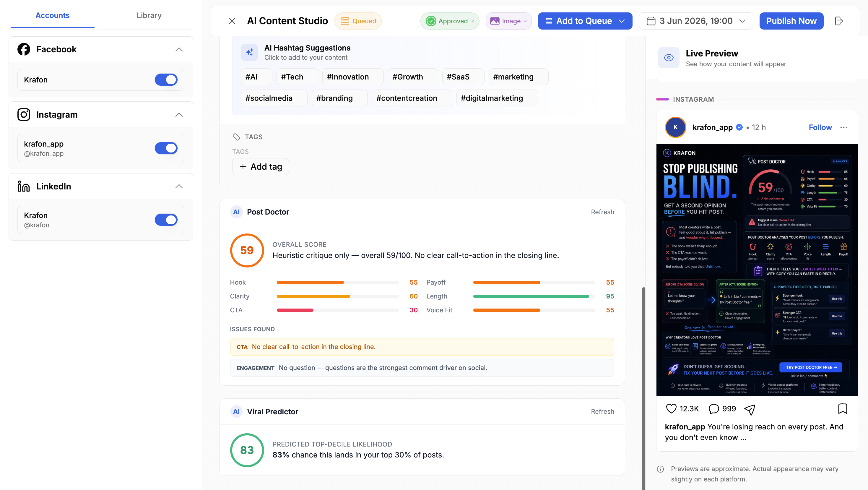Switch to the Accounts tab
This screenshot has height=490, width=868.
pyautogui.click(x=52, y=15)
